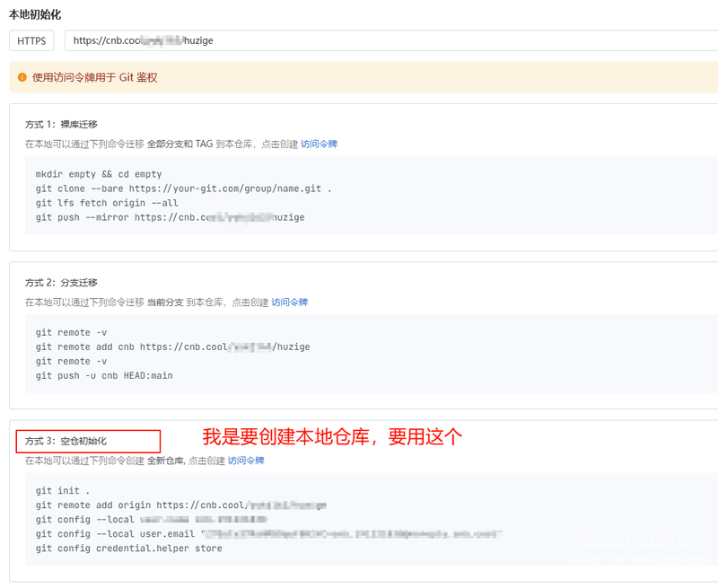Click the 使用访问令牌用于 Git 鉴权 banner text

[x=95, y=78]
